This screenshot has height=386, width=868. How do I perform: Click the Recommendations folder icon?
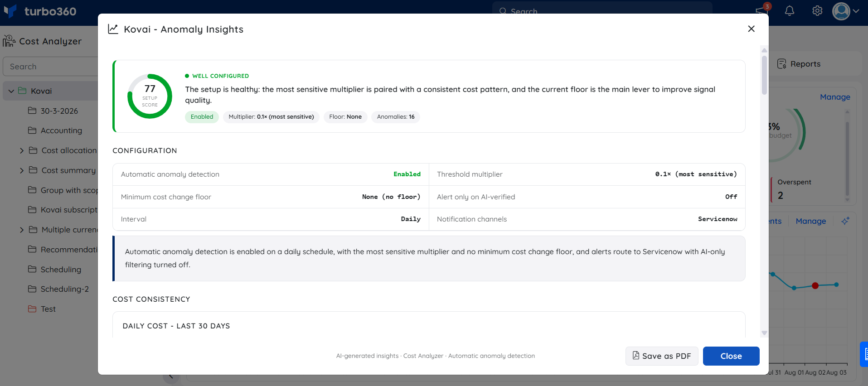[x=32, y=249]
